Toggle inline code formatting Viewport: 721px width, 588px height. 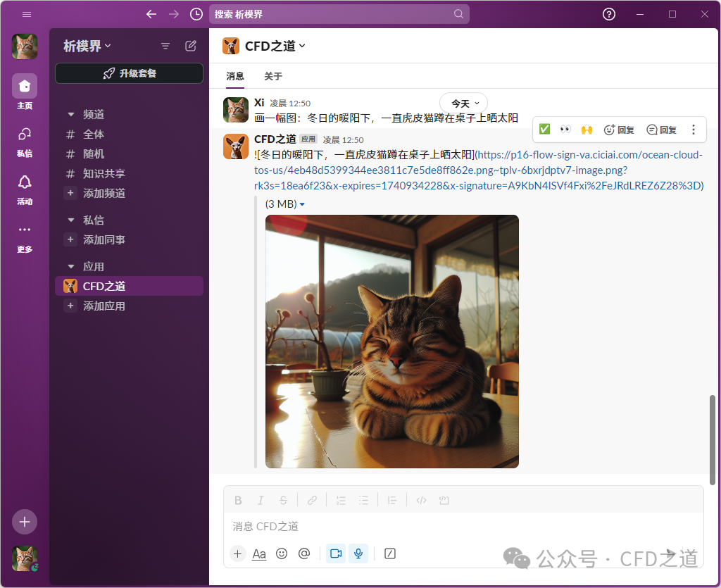[x=421, y=500]
